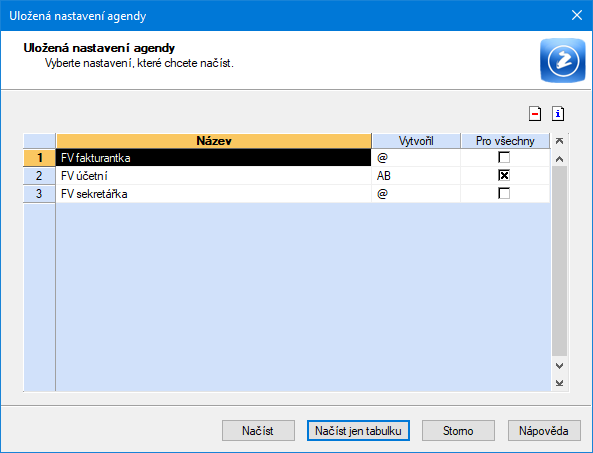593x453 pixels.
Task: Click the Načíst jen tabulku button
Action: click(x=358, y=431)
